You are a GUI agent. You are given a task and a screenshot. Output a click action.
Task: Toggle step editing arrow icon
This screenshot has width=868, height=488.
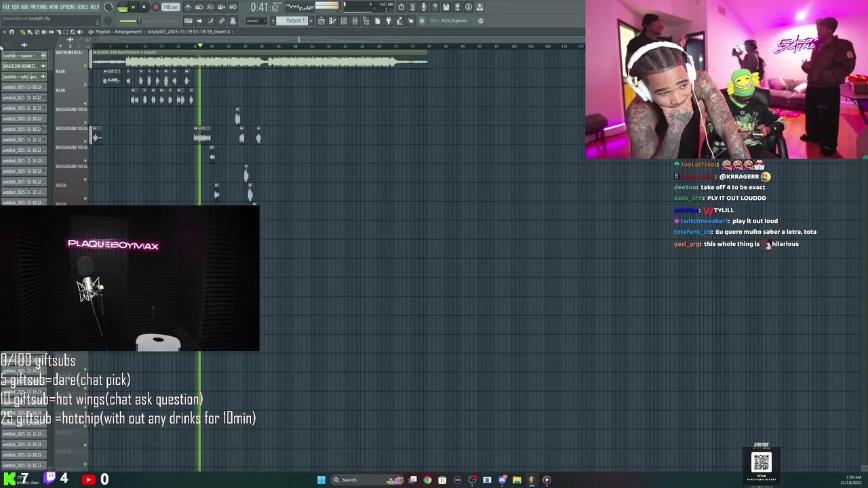[199, 21]
